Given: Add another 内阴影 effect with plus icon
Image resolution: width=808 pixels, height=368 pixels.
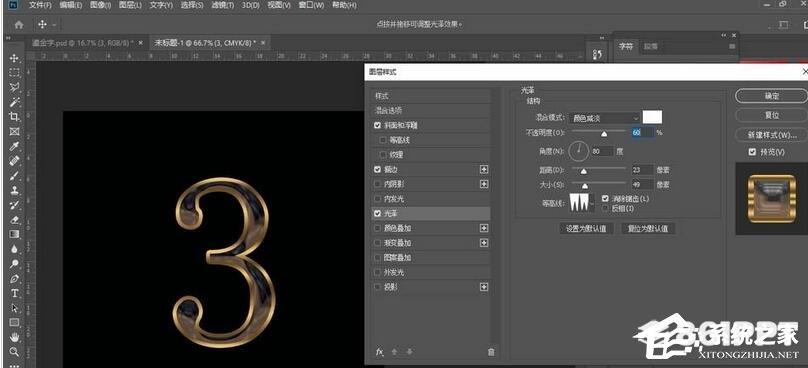Looking at the screenshot, I should pos(483,183).
